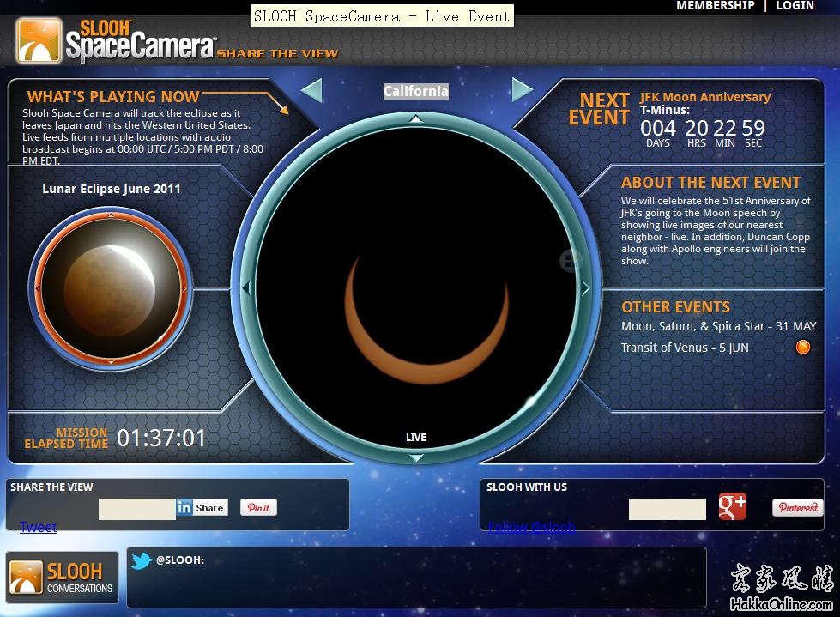Open Slooh Conversations logo panel
The height and width of the screenshot is (617, 840).
click(x=62, y=578)
